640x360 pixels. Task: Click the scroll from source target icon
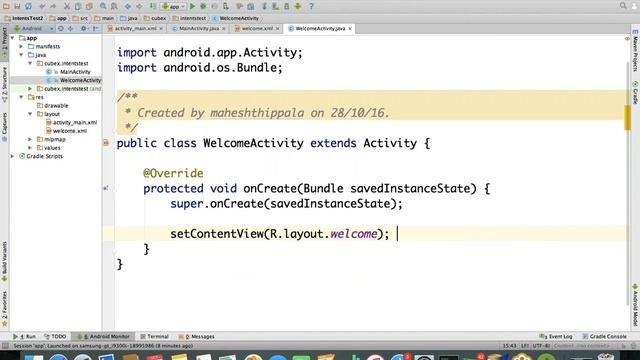point(61,29)
